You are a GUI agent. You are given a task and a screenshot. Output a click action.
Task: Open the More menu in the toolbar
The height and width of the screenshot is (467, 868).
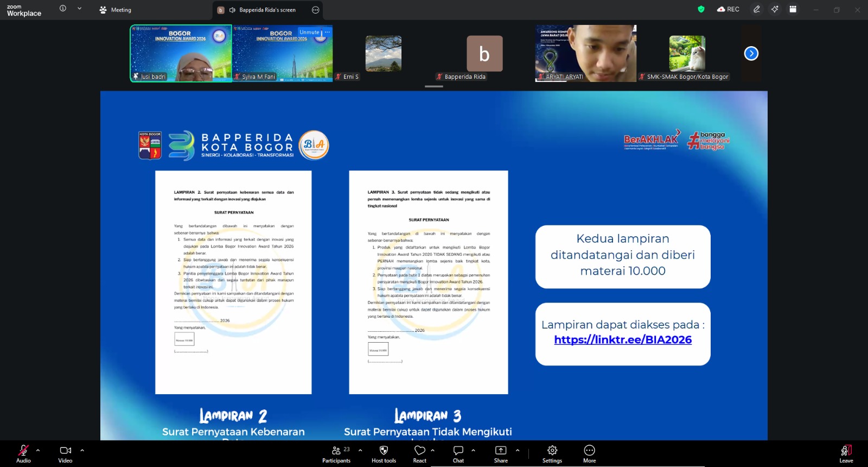[590, 453]
